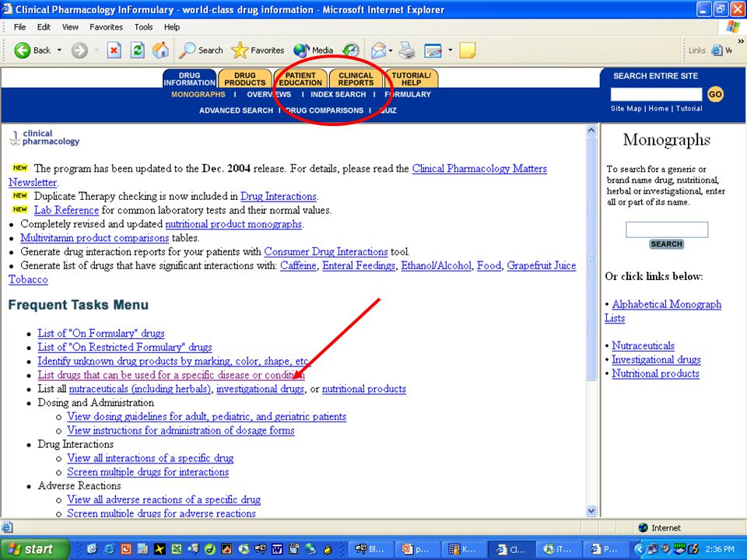Open the Tools menu
The image size is (747, 560).
[143, 27]
